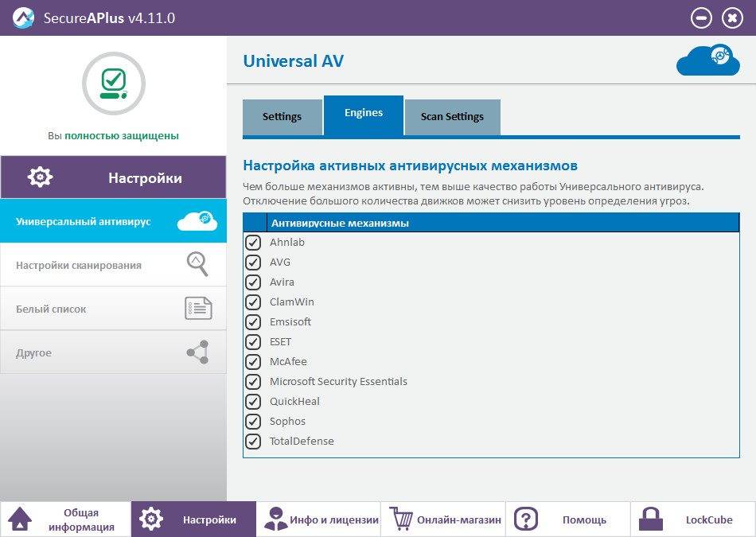Viewport: 756px width, 537px height.
Task: Click the bottom bar Настройки gear icon
Action: click(151, 519)
